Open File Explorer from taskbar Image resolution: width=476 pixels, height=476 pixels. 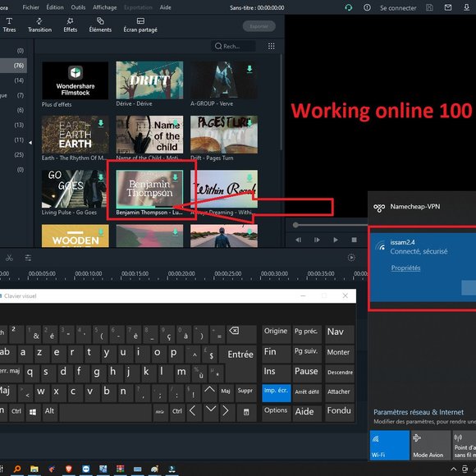34,469
